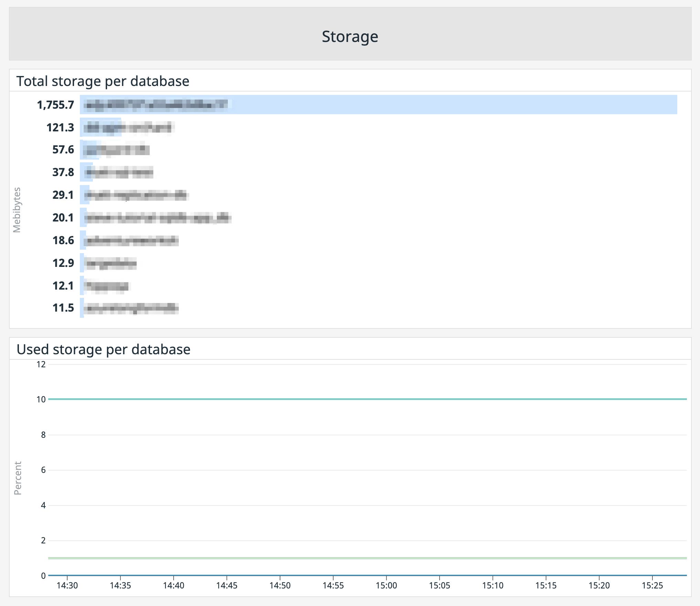Screen dimensions: 700x606
Task: Click the teal series line at 10 percent
Action: 344,398
